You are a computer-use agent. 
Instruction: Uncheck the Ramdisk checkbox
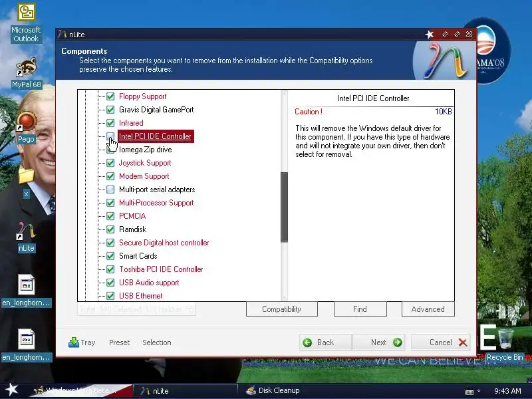(x=110, y=229)
